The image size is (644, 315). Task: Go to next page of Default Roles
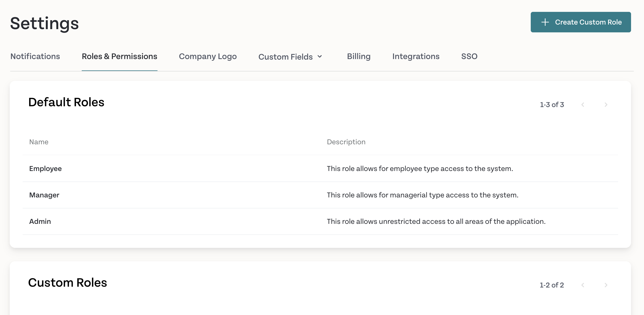[x=606, y=105]
